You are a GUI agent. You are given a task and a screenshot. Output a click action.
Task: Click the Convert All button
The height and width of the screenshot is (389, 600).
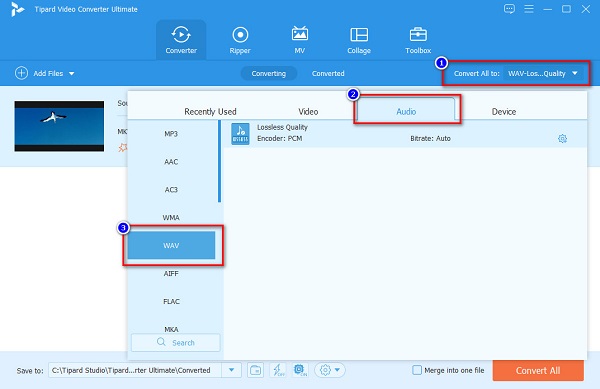click(538, 370)
